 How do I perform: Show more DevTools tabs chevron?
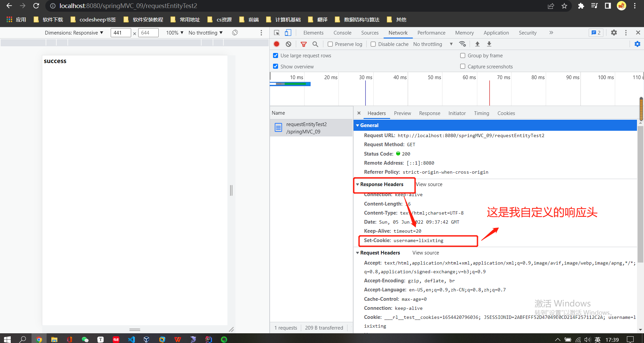click(x=551, y=33)
